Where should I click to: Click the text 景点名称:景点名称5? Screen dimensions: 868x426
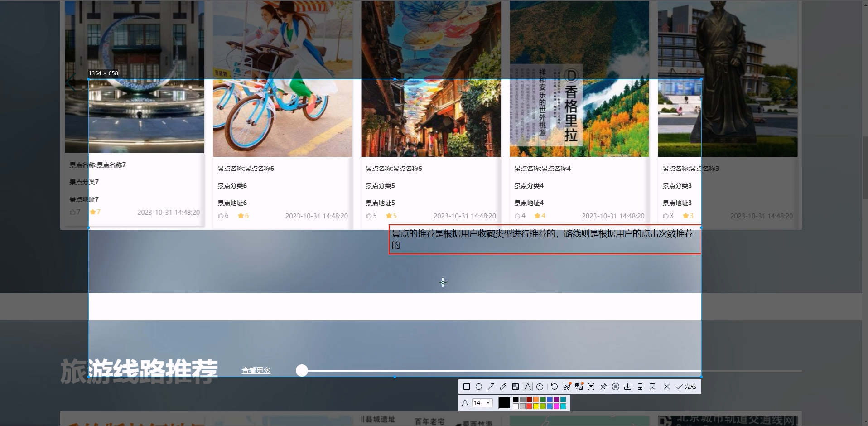pos(394,169)
